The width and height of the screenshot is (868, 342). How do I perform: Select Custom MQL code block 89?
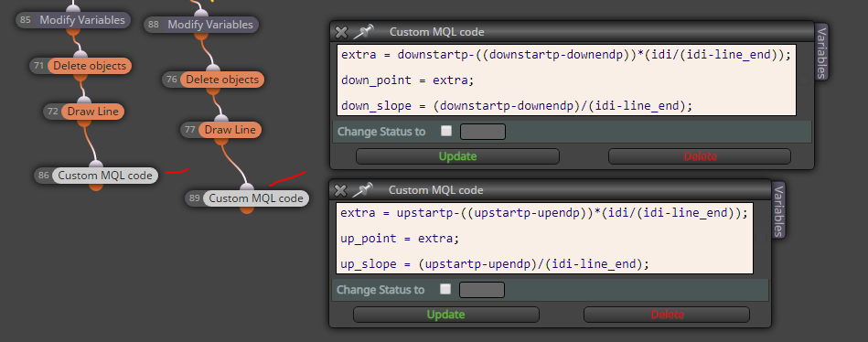pos(256,198)
